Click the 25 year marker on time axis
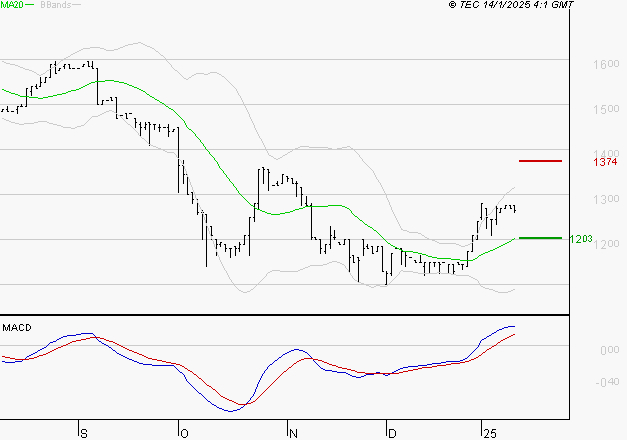This screenshot has height=440, width=627. pos(490,433)
